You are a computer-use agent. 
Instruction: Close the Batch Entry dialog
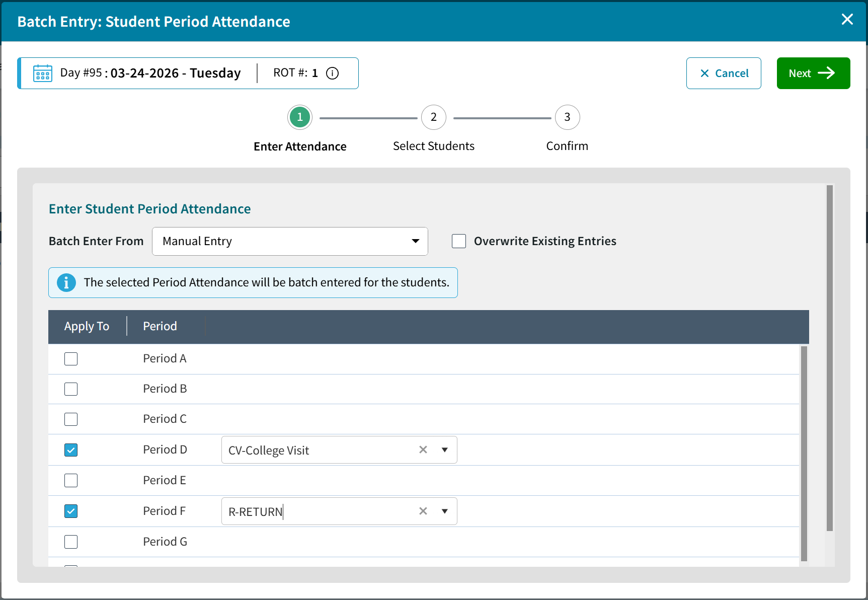(x=847, y=19)
